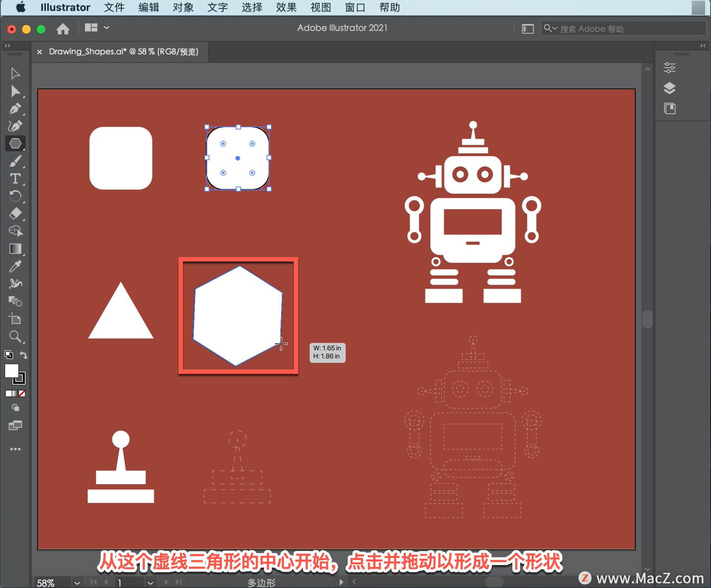Open the Arrange Documents layout icon

click(x=91, y=28)
